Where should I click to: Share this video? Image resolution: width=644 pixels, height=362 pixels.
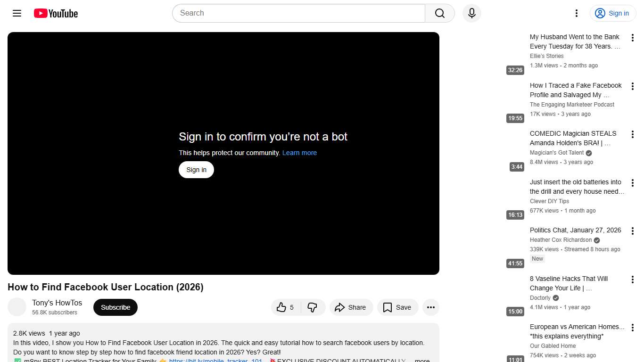click(x=351, y=307)
